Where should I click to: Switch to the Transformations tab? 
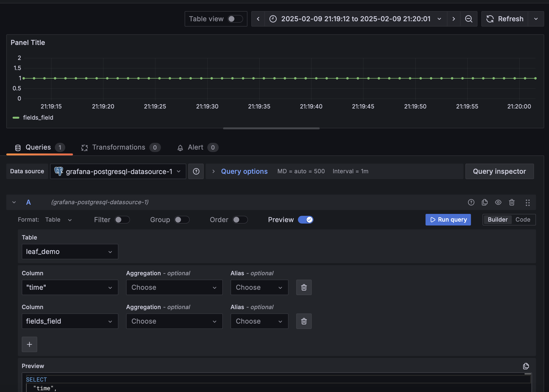point(118,147)
